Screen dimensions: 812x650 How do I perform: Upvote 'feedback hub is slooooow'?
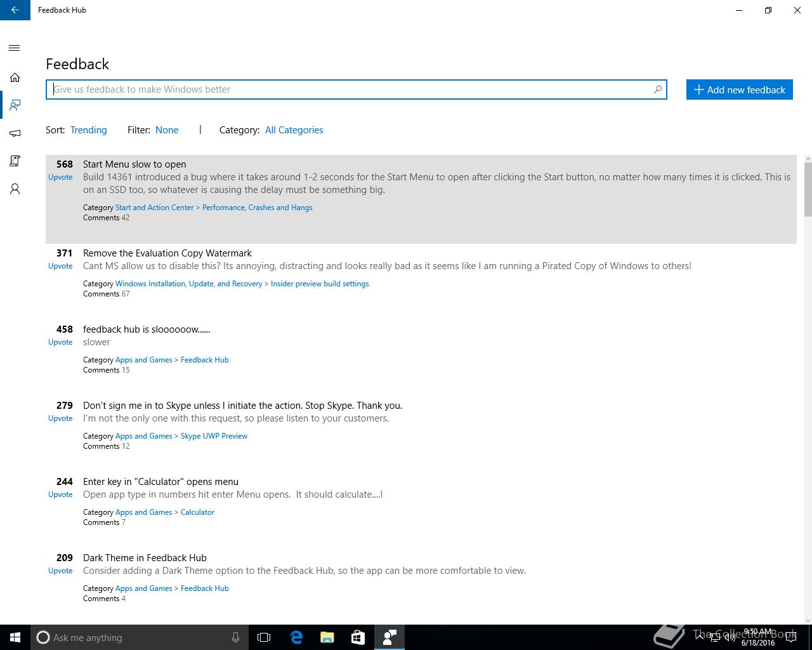[x=60, y=342]
